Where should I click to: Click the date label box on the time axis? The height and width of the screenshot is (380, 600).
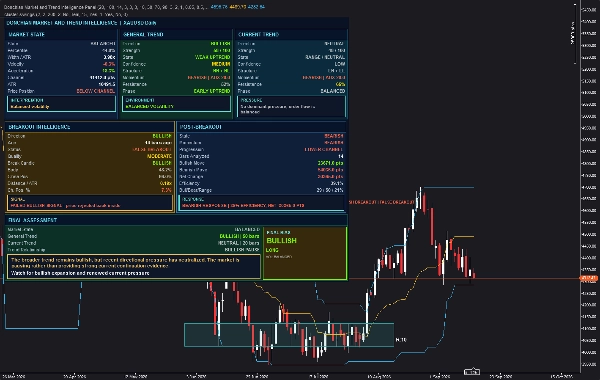[x=472, y=372]
